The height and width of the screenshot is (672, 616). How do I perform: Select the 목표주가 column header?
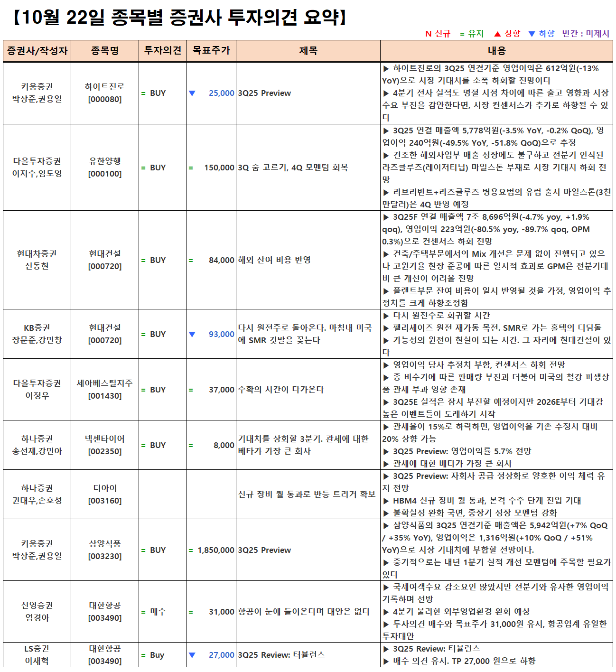click(x=211, y=51)
